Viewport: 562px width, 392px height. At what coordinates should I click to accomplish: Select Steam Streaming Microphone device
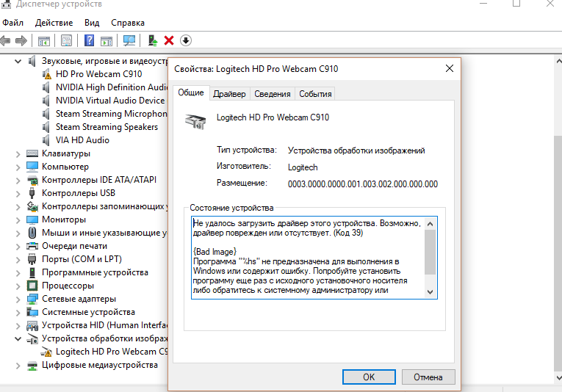pyautogui.click(x=112, y=114)
